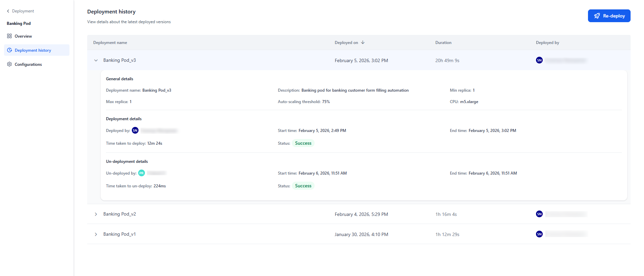Viewport: 644px width, 276px height.
Task: Expand the Banking Pod_v1 deployment row
Action: 96,234
